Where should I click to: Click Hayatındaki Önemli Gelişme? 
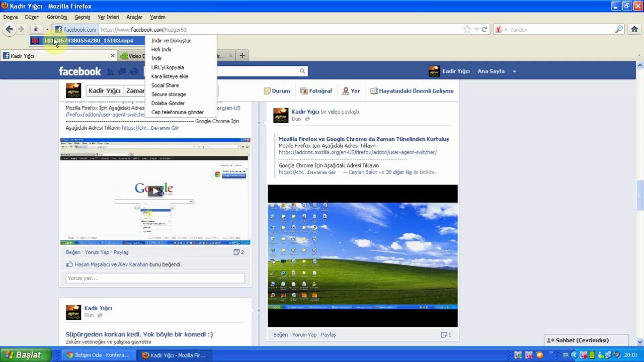(x=412, y=91)
